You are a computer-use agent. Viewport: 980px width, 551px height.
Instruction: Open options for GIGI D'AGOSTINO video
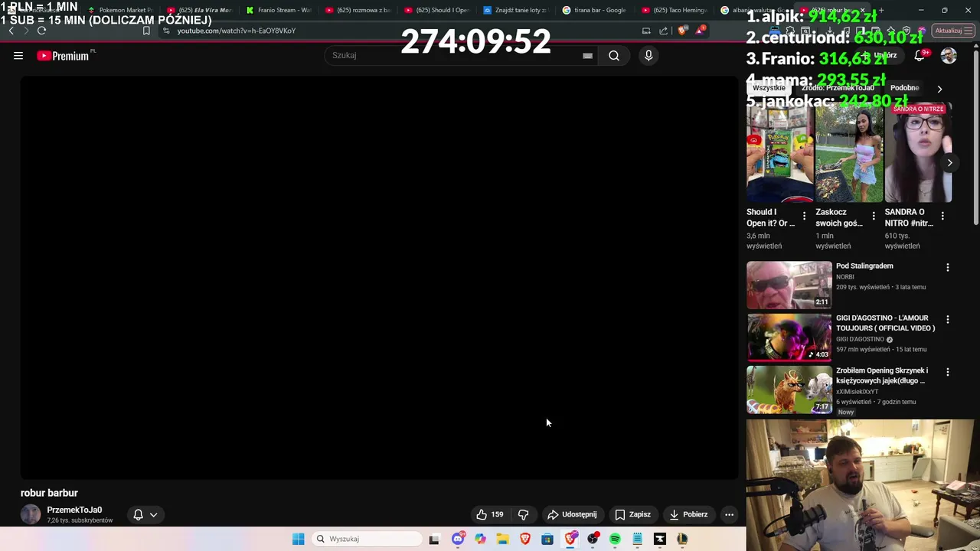pos(948,319)
